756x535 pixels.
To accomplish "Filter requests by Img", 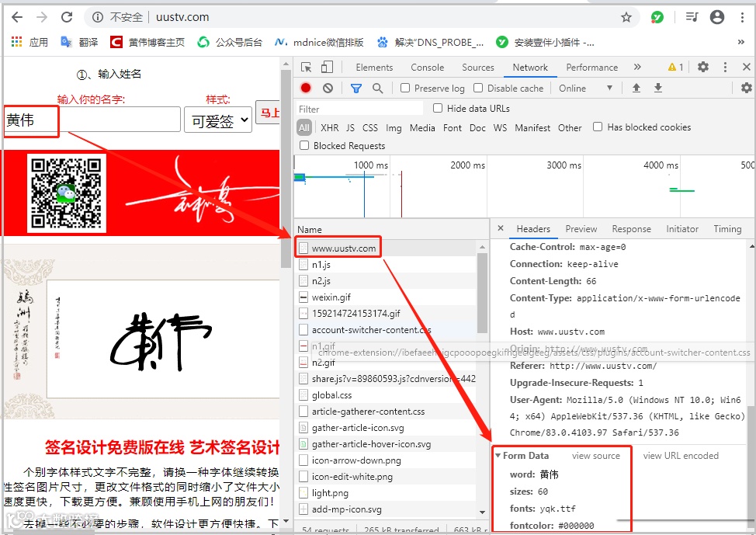I will (x=394, y=128).
